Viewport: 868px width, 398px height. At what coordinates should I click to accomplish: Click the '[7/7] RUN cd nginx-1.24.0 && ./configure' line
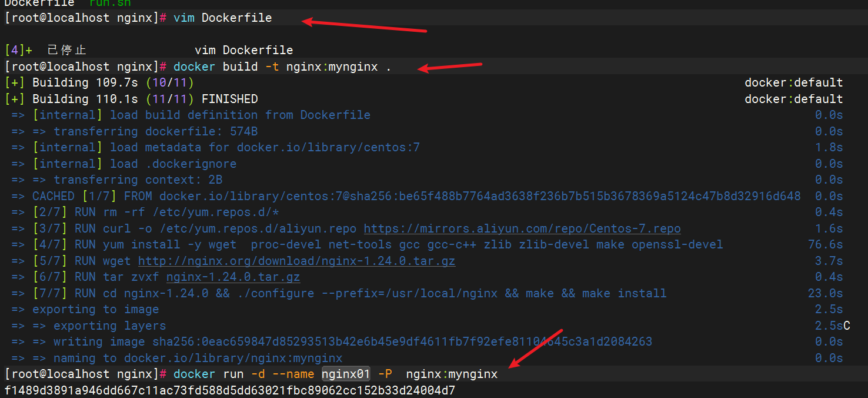tap(339, 293)
